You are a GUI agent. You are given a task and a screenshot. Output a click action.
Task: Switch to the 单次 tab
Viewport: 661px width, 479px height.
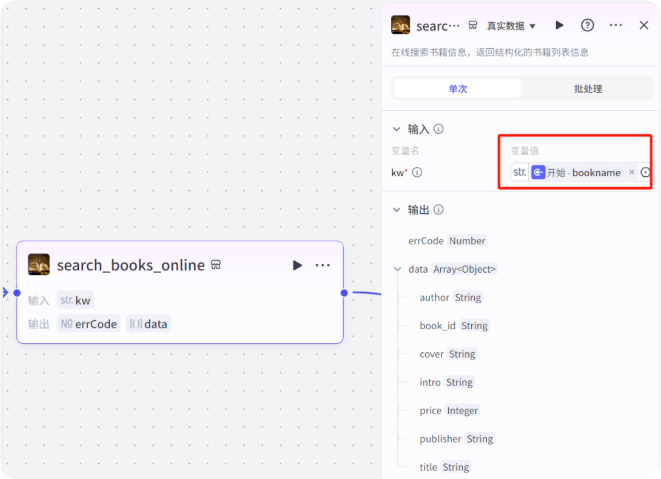(458, 89)
